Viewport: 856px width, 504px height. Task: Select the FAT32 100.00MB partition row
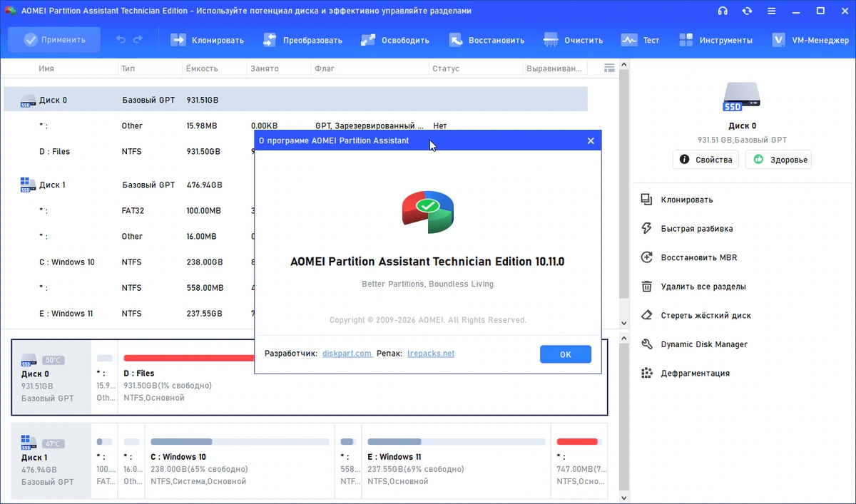(130, 211)
